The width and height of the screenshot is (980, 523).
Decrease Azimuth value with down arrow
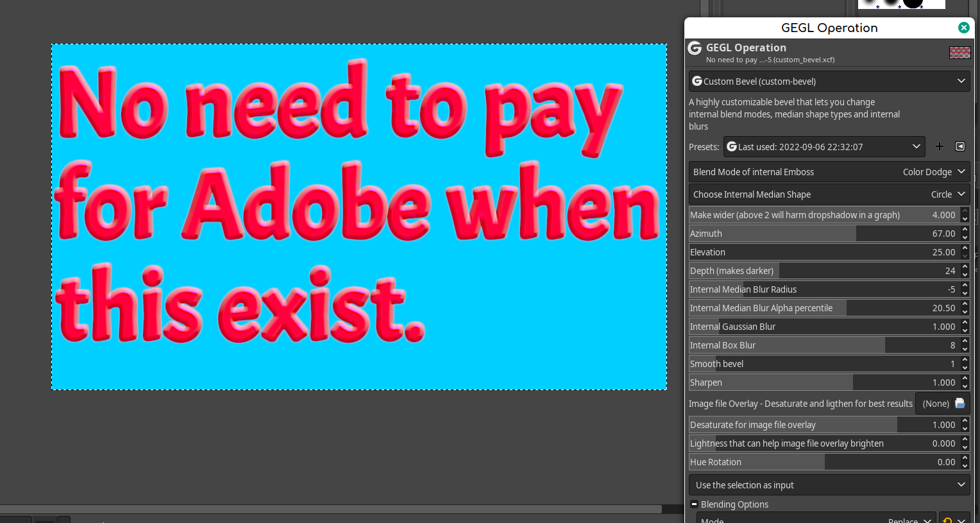click(x=965, y=238)
